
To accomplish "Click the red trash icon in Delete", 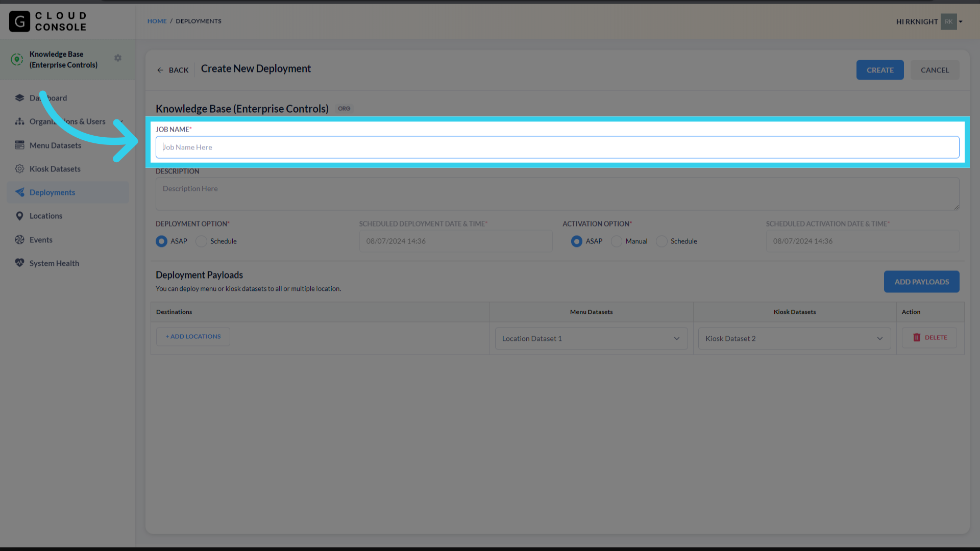I will click(917, 338).
